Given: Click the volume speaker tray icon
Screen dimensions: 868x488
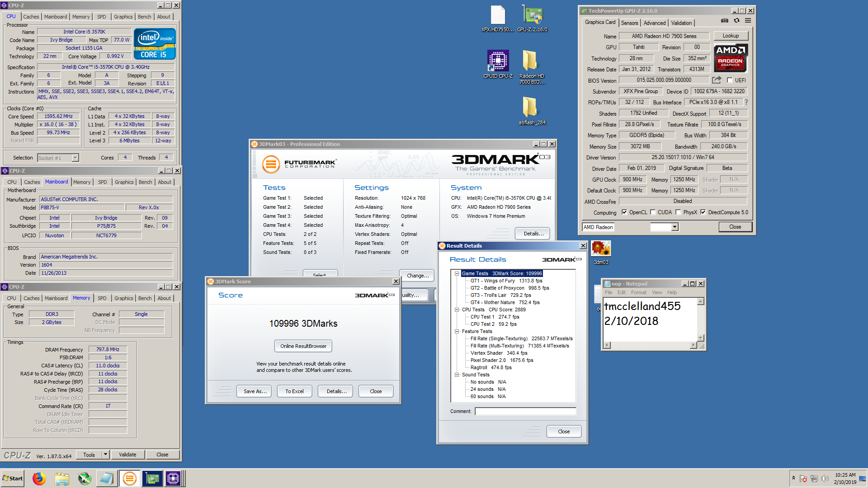Looking at the screenshot, I should pyautogui.click(x=825, y=479).
